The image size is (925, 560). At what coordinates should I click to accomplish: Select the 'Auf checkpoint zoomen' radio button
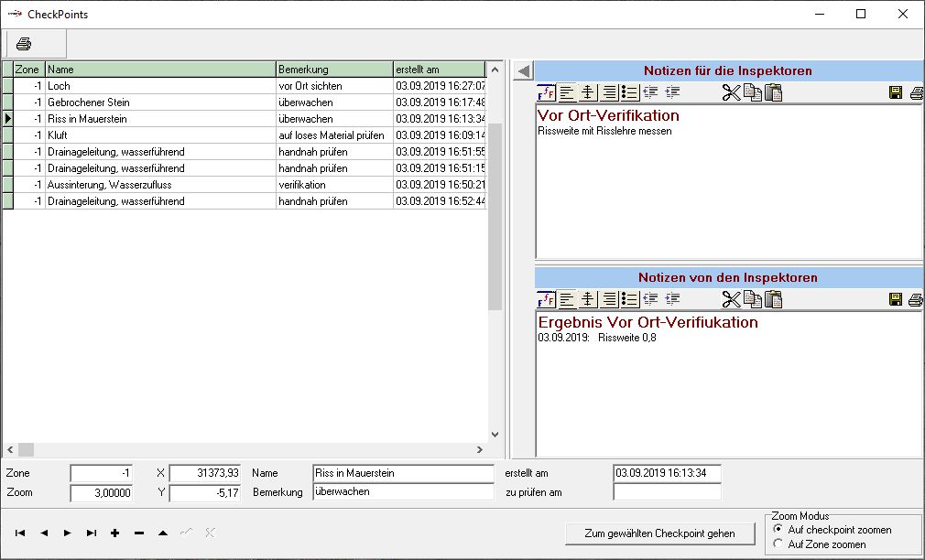[778, 530]
